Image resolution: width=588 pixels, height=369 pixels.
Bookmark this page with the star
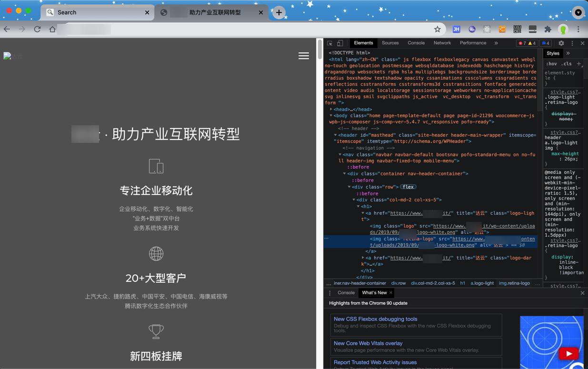(437, 29)
